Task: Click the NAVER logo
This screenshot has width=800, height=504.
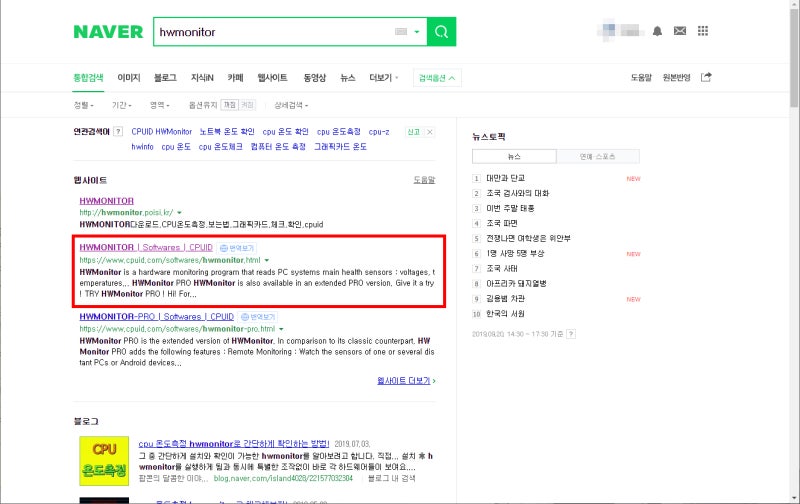Action: coord(108,32)
